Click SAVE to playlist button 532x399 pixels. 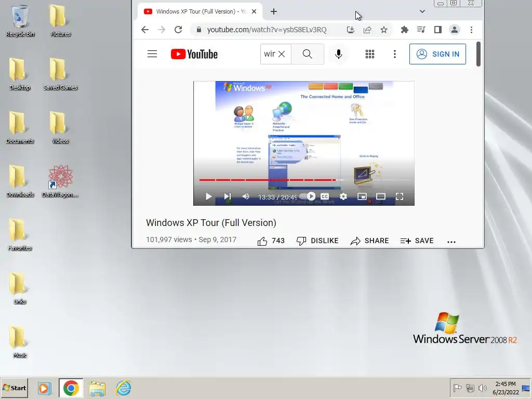pyautogui.click(x=417, y=241)
